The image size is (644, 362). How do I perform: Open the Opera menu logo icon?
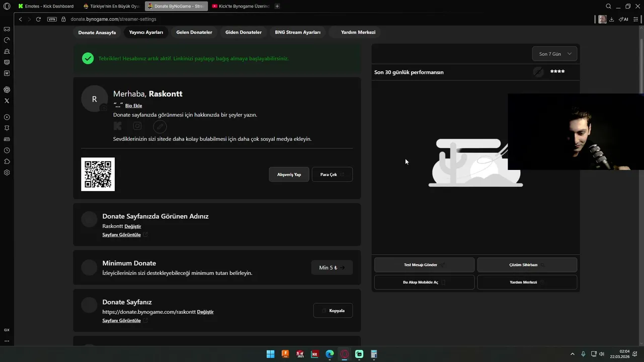point(7,6)
